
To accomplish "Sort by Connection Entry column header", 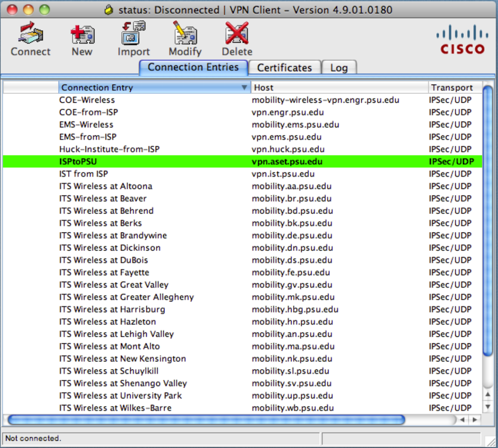I will click(154, 87).
